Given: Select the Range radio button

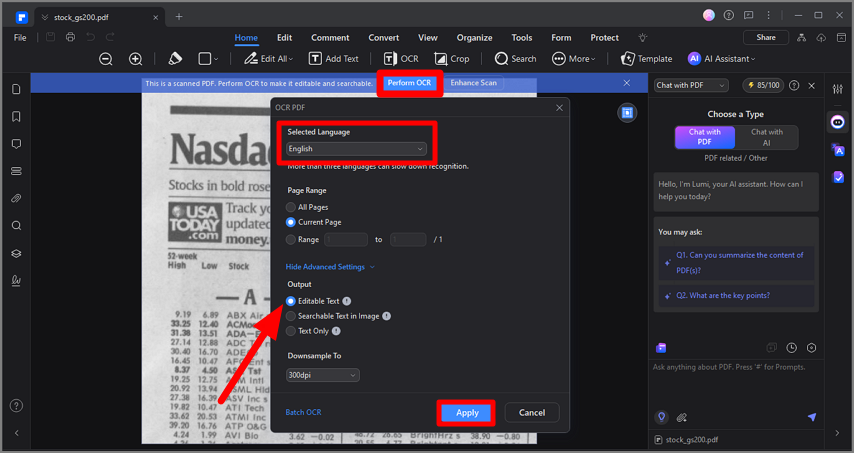Looking at the screenshot, I should (291, 240).
